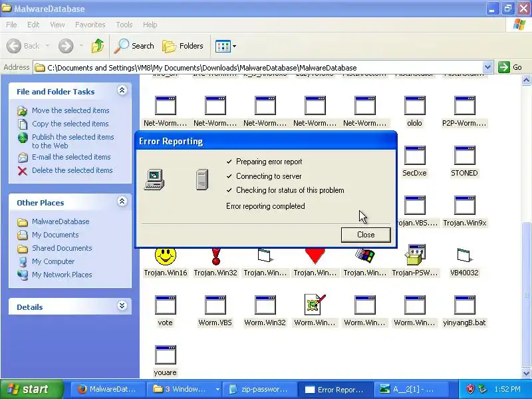Click Delete the selected items
Viewport: 532px width, 399px height.
pos(72,170)
